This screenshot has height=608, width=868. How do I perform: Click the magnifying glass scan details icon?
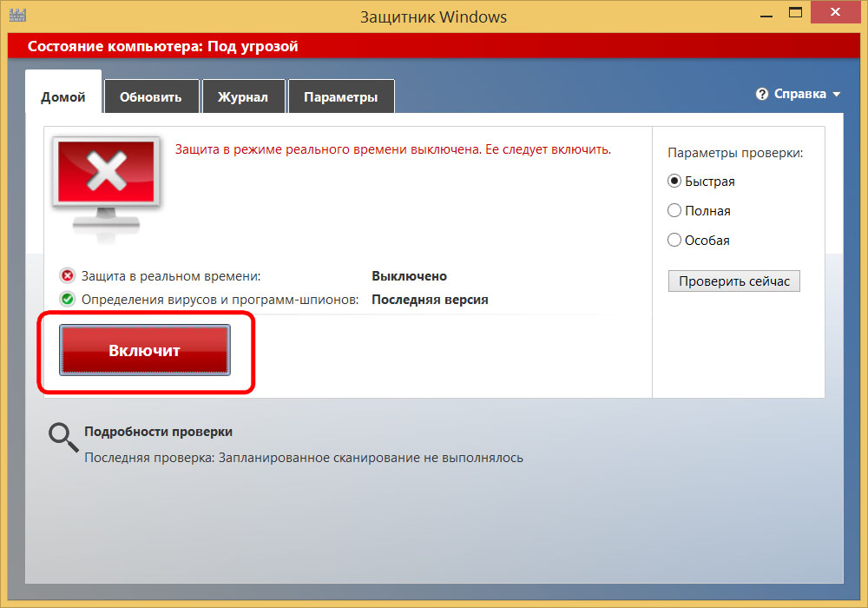pos(63,438)
